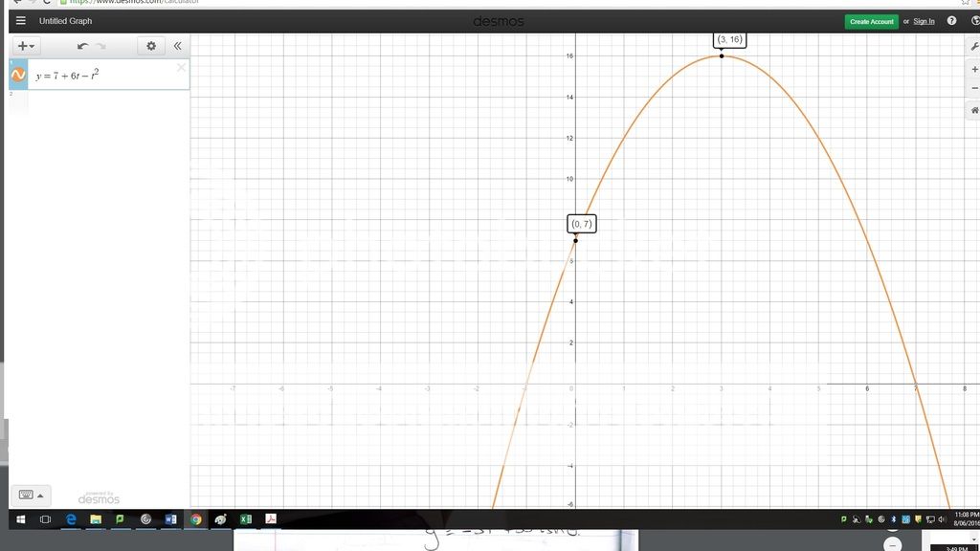The width and height of the screenshot is (980, 551).
Task: Reset graph to default home view
Action: tap(973, 110)
